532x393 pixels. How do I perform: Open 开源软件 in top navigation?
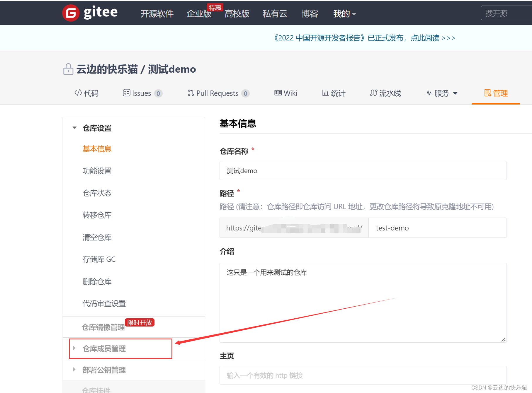[157, 13]
